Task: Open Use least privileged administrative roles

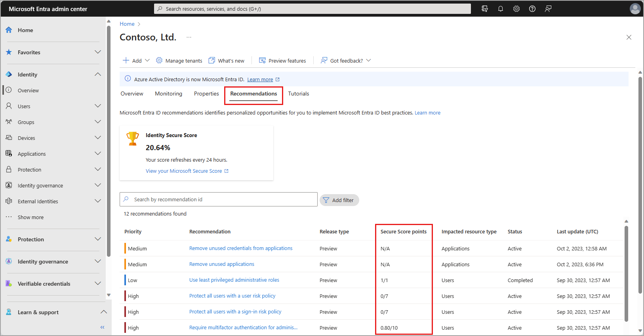Action: [234, 280]
